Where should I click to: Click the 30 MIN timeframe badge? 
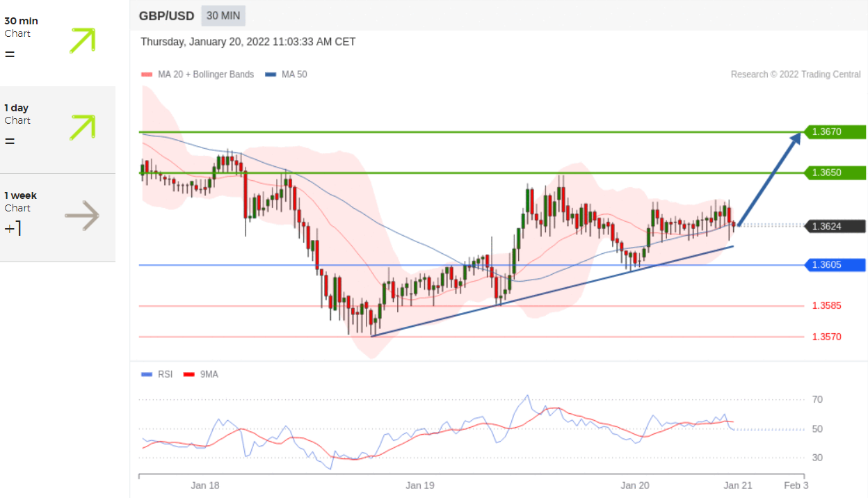(223, 15)
